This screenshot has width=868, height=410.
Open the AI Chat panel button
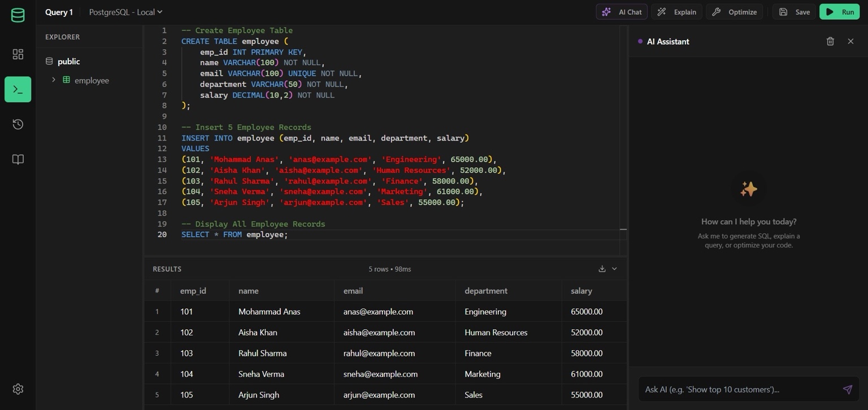click(x=622, y=12)
